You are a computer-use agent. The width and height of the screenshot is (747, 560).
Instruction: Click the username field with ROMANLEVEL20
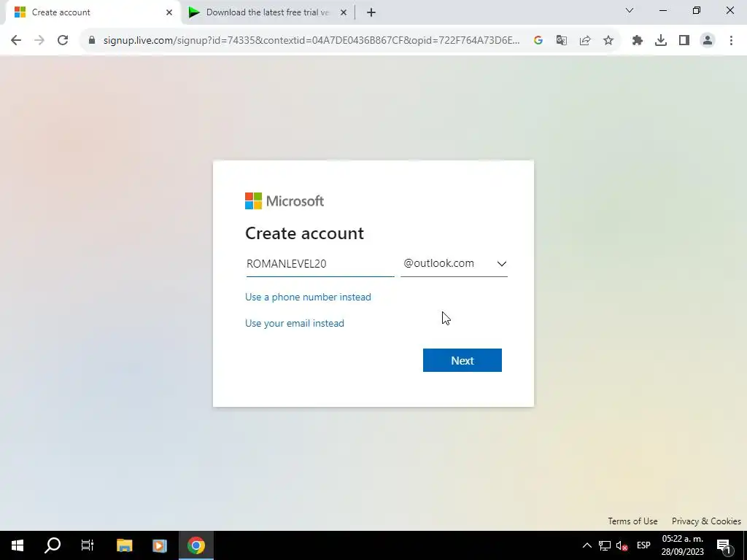[320, 264]
